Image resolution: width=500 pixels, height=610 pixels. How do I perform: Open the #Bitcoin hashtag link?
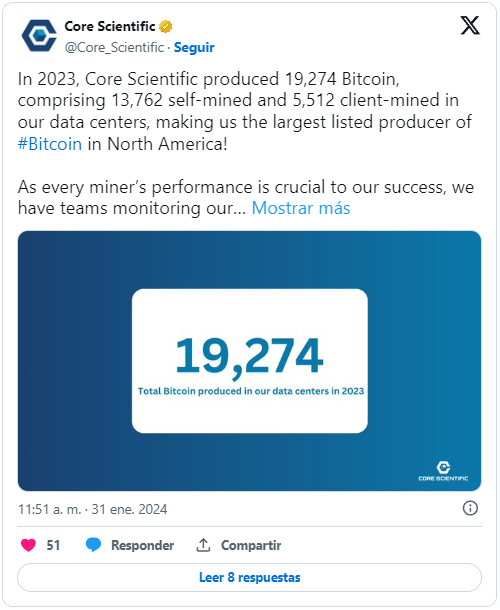[50, 144]
